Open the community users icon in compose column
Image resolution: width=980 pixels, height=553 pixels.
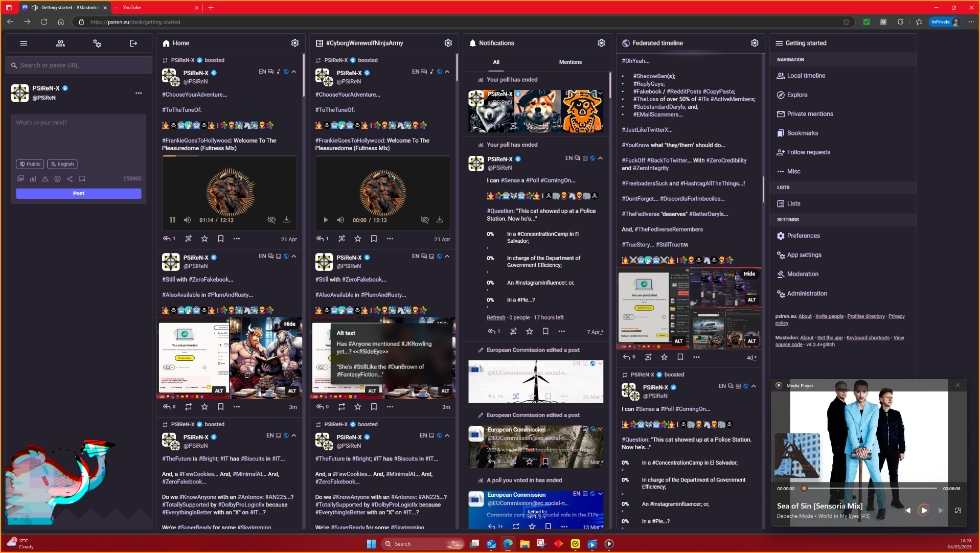tap(60, 43)
